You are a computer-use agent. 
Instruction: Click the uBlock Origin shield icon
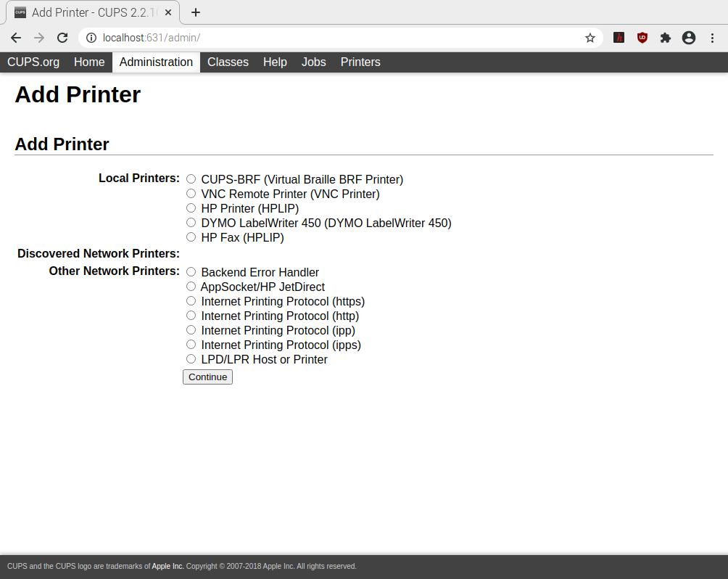tap(642, 38)
